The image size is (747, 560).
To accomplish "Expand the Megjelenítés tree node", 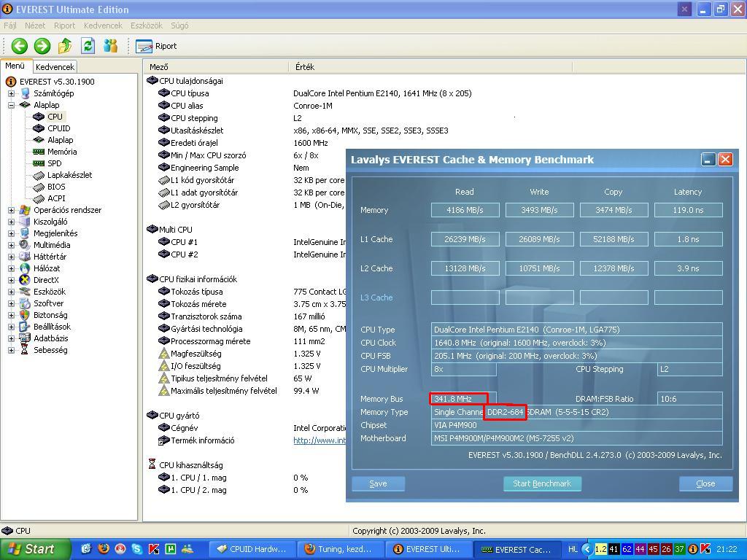I will coord(12,233).
